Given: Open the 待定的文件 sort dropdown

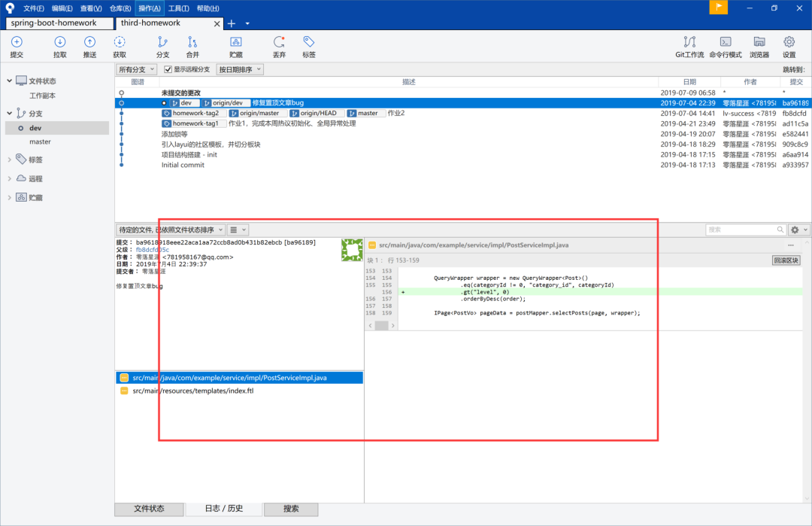Looking at the screenshot, I should [x=171, y=230].
